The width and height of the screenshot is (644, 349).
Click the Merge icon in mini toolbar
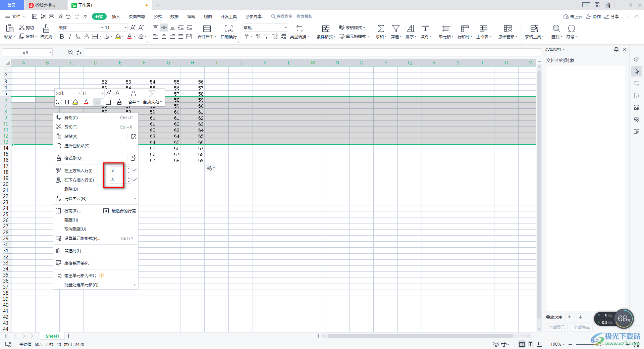(x=133, y=94)
